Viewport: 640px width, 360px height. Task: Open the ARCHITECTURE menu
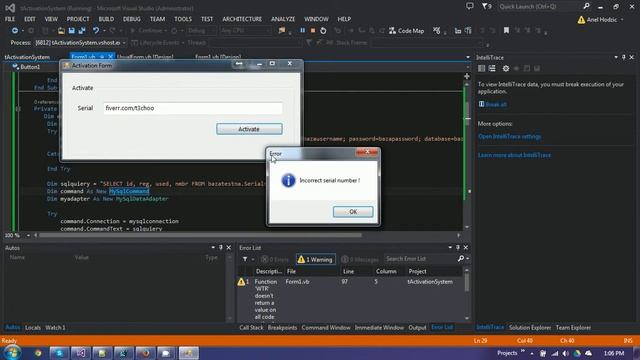[242, 19]
